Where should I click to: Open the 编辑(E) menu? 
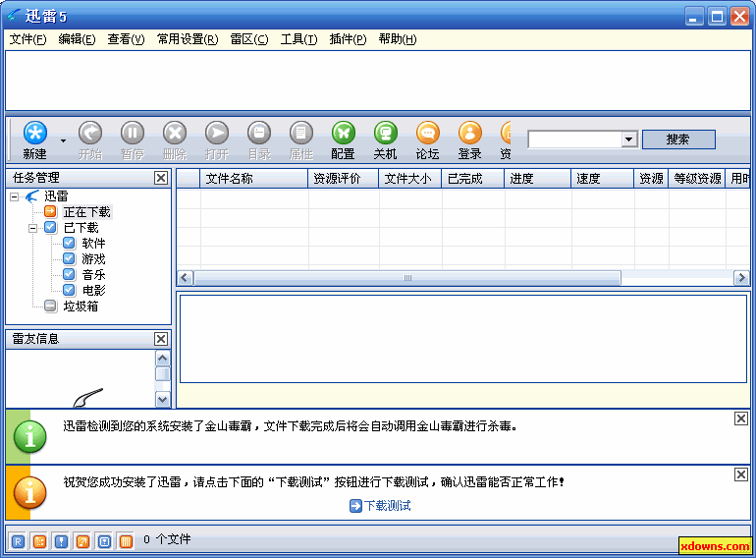(x=77, y=39)
